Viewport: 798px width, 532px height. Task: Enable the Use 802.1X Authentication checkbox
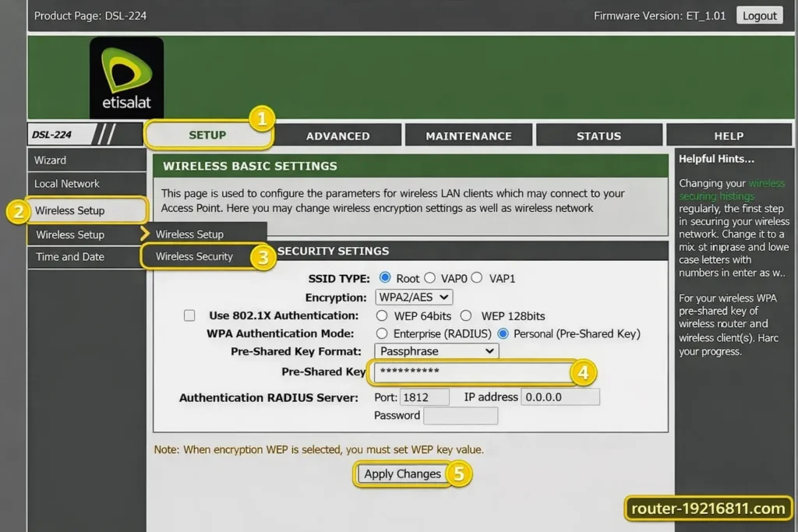click(x=189, y=315)
